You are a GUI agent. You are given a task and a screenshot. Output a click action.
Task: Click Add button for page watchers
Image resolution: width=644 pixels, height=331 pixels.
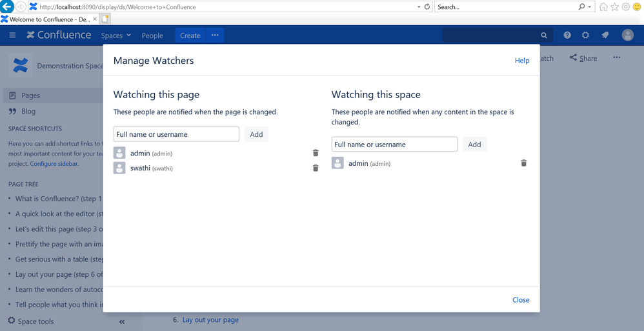[256, 134]
